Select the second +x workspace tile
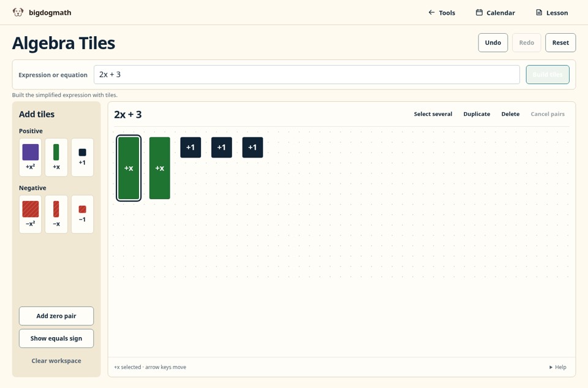 click(160, 168)
